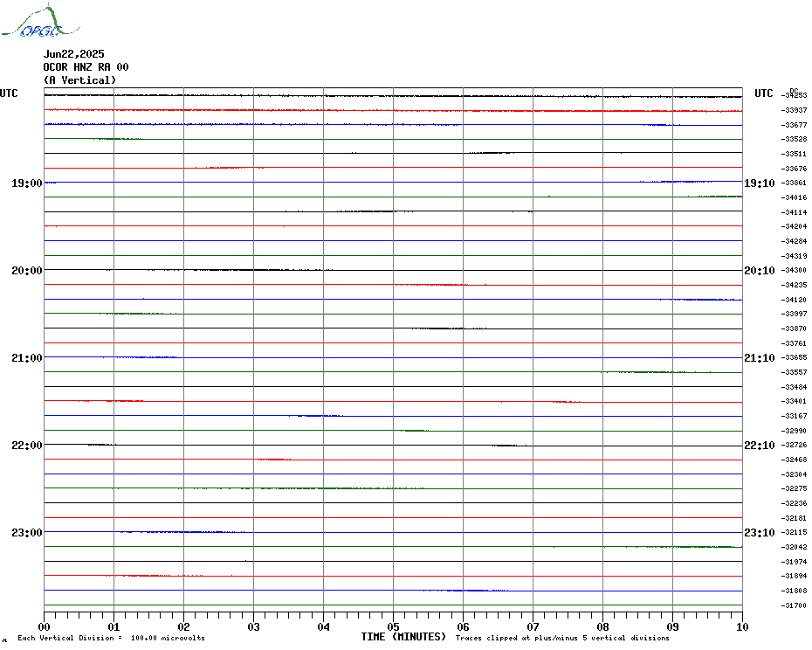Click the DC value -34204

[794, 226]
